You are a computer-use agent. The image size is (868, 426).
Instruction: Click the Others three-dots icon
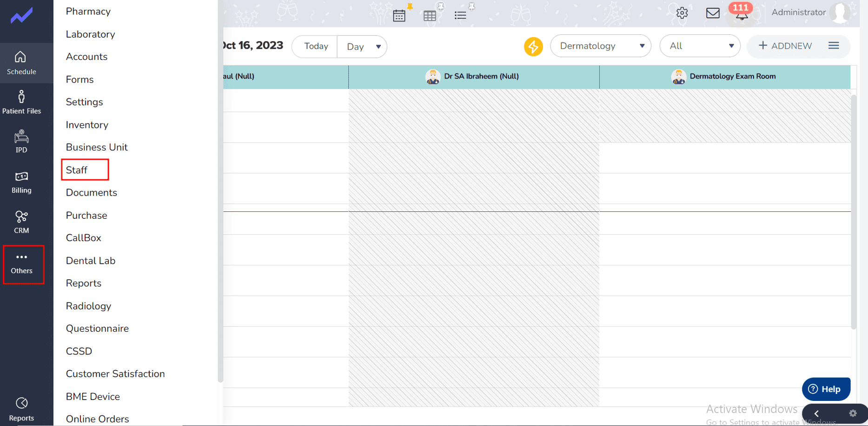[21, 257]
